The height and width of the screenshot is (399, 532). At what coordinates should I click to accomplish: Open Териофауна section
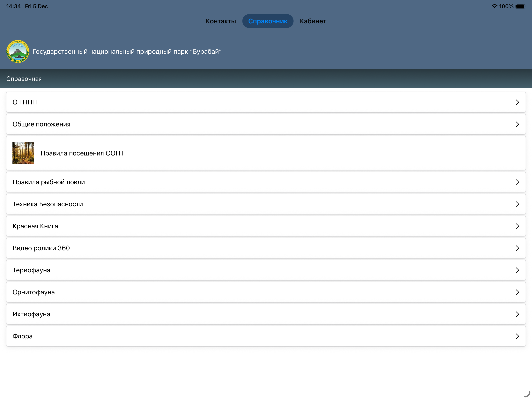(266, 270)
